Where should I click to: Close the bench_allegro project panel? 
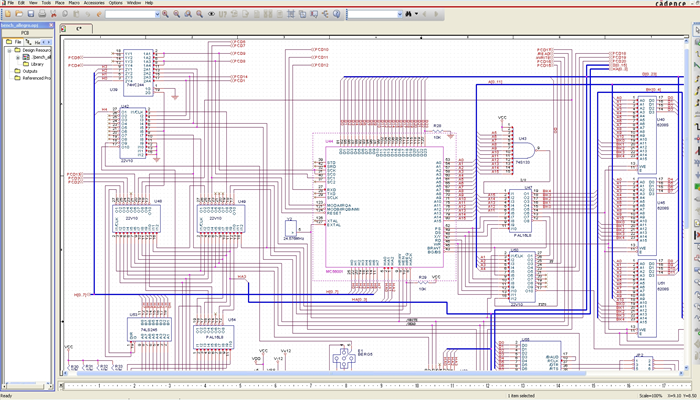50,25
